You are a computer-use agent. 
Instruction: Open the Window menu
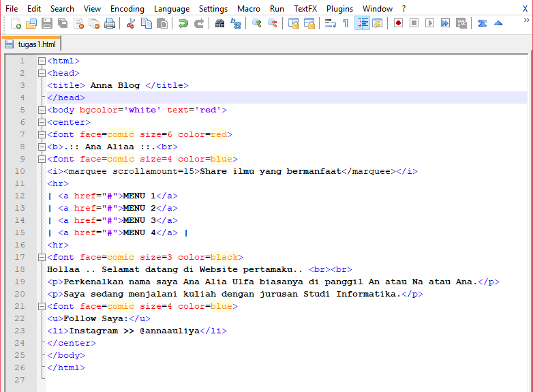coord(378,8)
